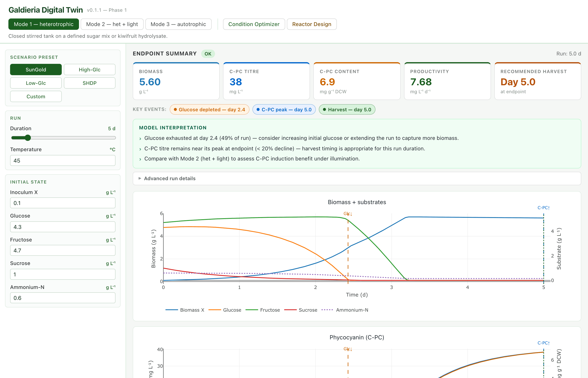
Task: Click the Glc↓ marker in Phycocyanin chart
Action: 348,349
